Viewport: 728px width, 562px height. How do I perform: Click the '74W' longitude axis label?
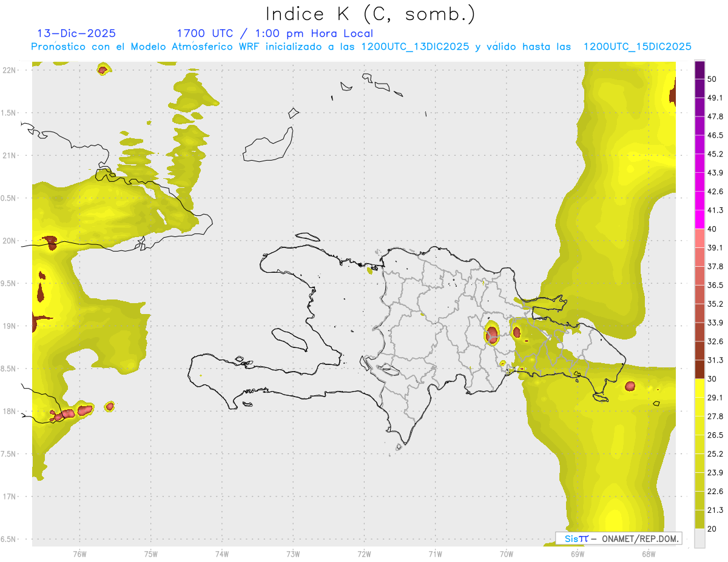coord(221,554)
